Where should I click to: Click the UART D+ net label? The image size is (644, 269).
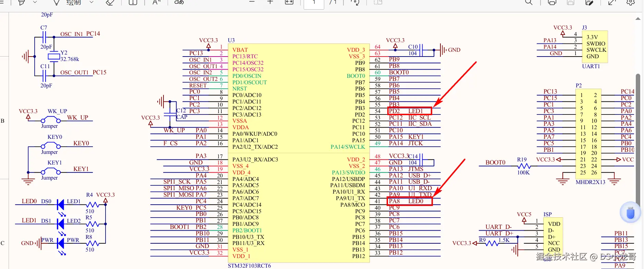pyautogui.click(x=499, y=233)
